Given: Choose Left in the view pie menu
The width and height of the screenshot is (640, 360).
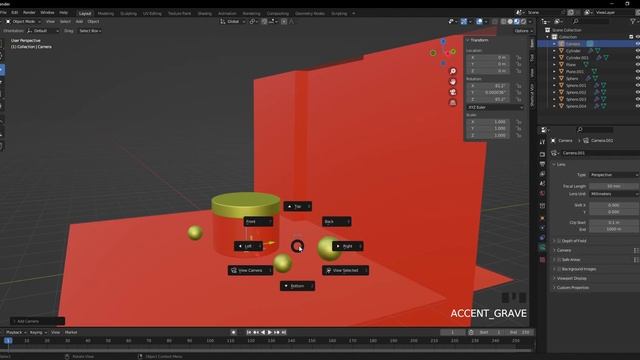Looking at the screenshot, I should [248, 246].
